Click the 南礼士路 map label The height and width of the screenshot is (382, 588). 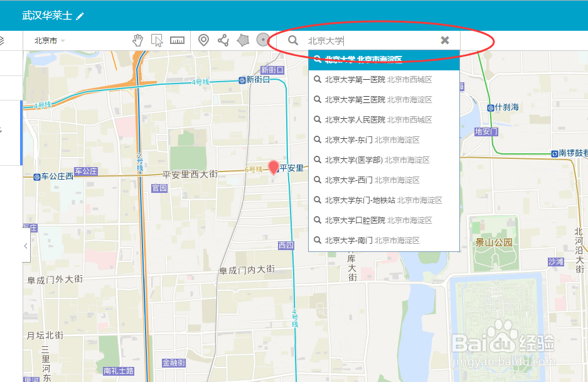coord(119,371)
